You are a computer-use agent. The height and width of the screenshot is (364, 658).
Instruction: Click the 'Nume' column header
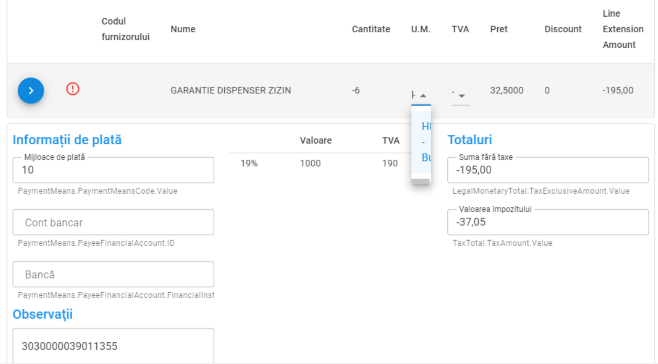(183, 29)
